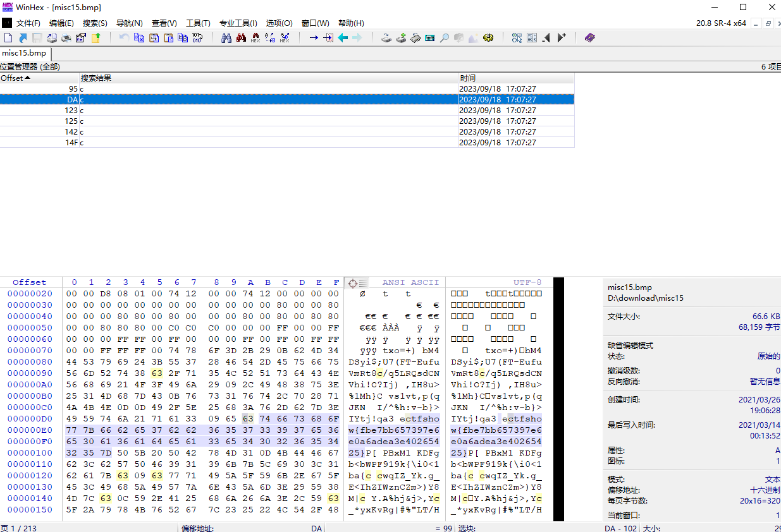Click the Replace Text A-to-B icon
Screen dimensions: 781x532
(270, 38)
